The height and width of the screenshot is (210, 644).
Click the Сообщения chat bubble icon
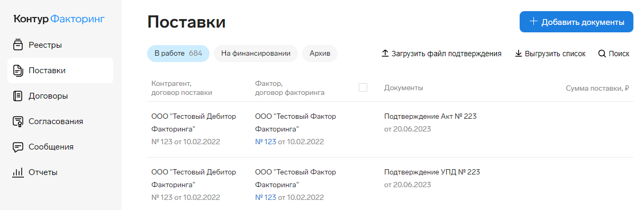pos(18,146)
